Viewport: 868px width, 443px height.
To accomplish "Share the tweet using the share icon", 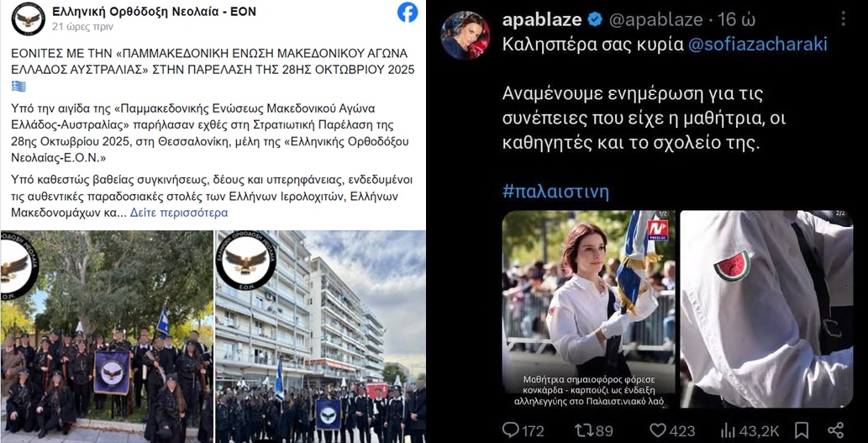I will tap(835, 430).
